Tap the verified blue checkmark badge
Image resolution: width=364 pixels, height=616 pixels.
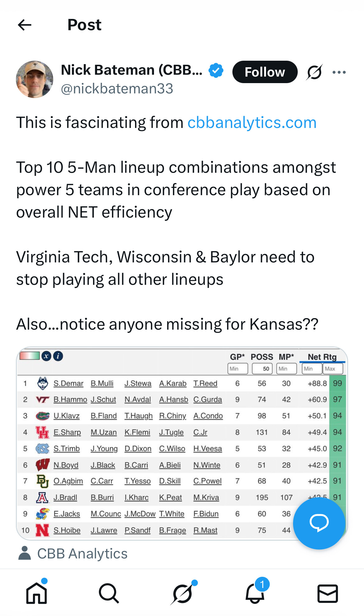click(216, 70)
